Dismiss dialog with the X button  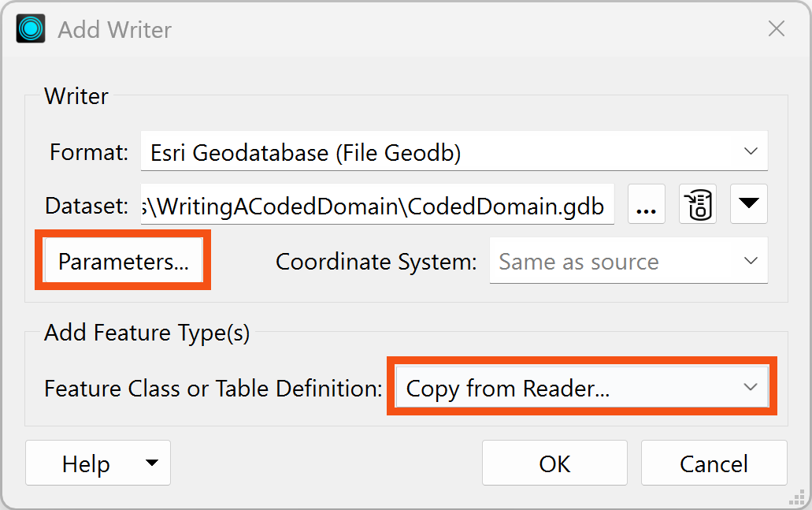click(x=777, y=28)
